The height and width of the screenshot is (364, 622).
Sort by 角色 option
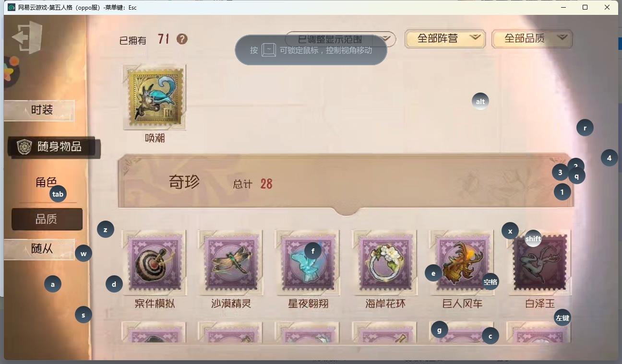47,183
